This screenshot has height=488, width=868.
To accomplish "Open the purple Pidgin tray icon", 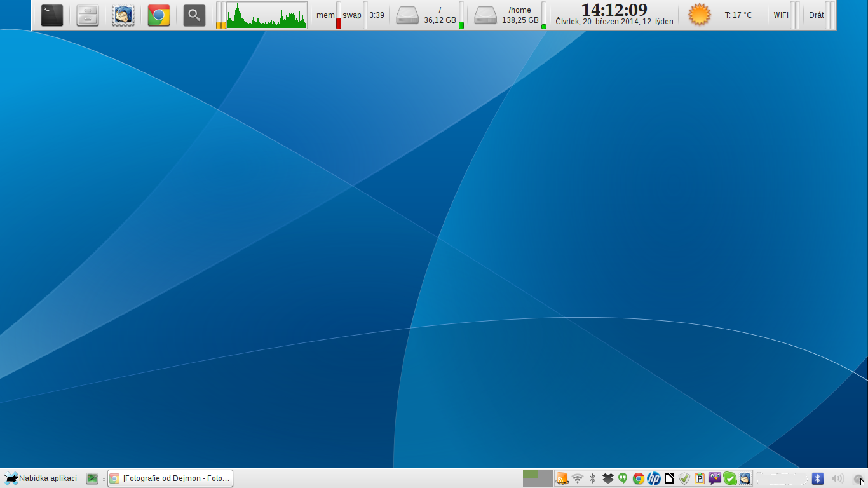I will coord(715,478).
